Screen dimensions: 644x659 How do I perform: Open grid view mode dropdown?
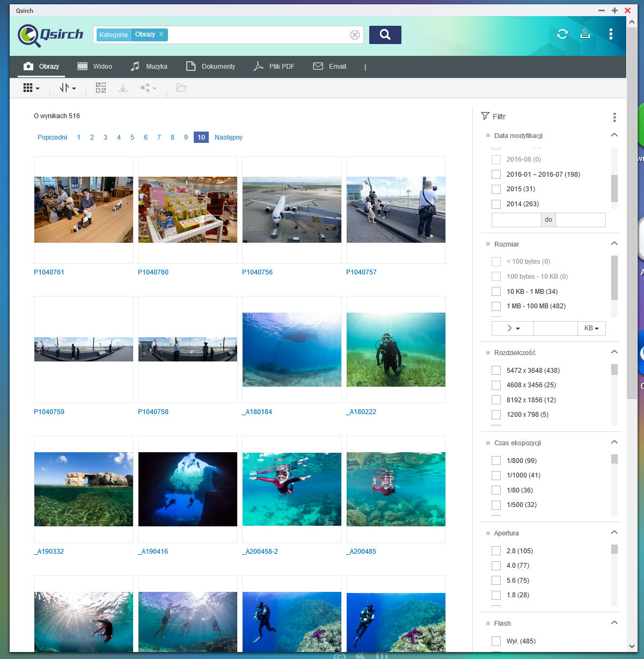31,88
